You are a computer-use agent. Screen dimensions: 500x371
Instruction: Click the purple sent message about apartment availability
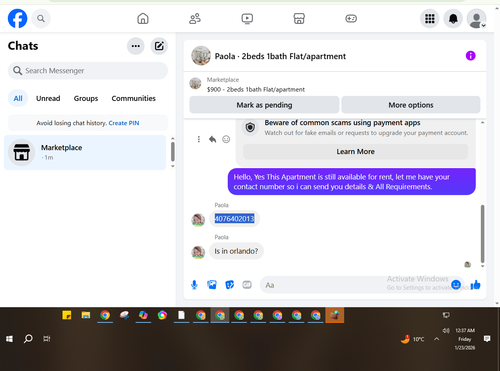tap(352, 182)
